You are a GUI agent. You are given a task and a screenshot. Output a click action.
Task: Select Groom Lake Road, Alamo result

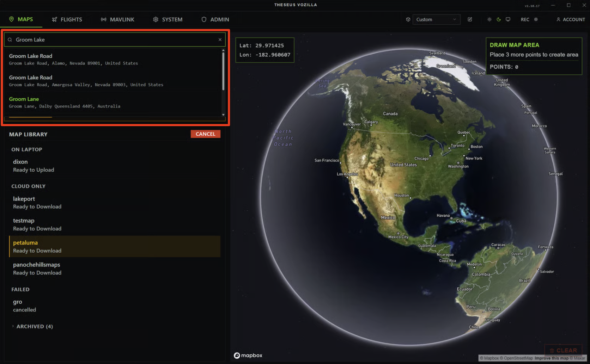[x=73, y=59]
